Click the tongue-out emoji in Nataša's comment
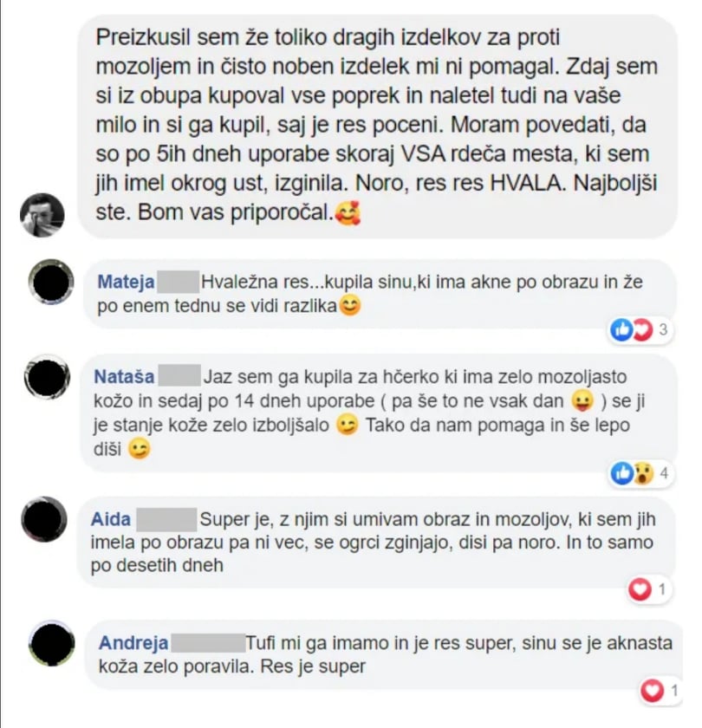 [x=582, y=401]
